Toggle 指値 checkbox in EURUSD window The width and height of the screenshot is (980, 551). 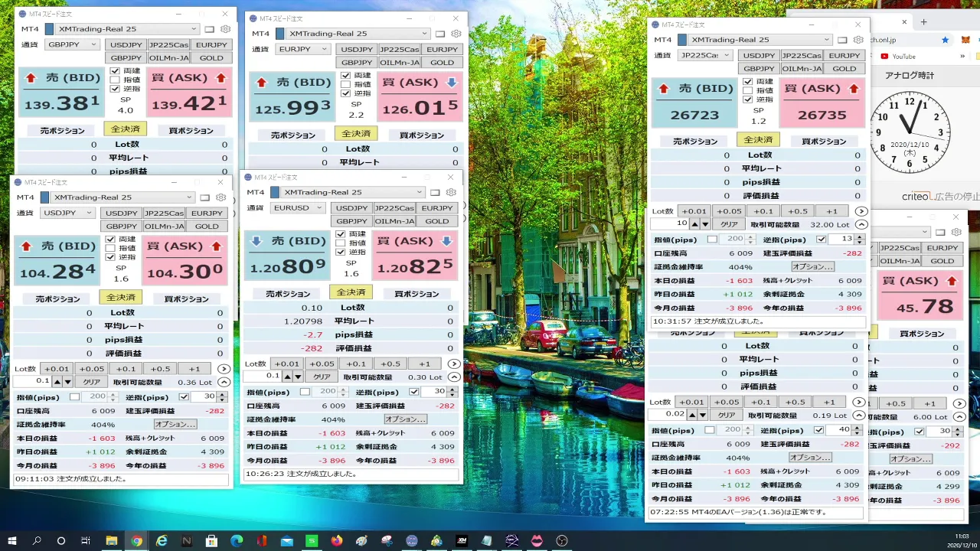click(340, 243)
